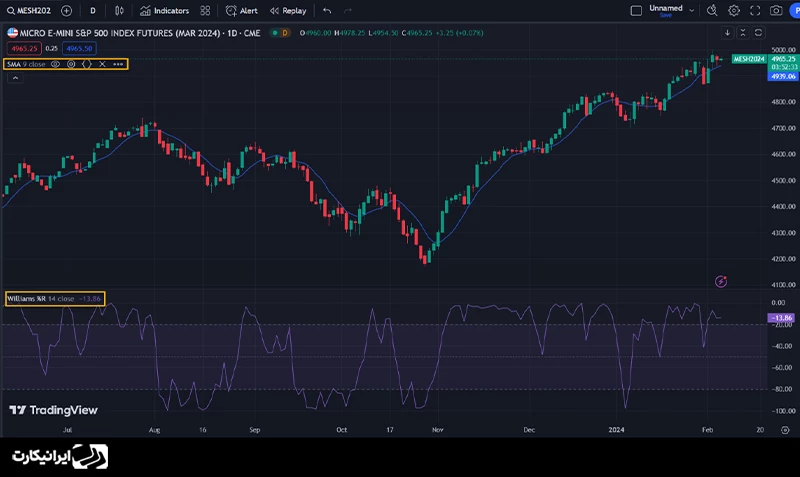Viewport: 800px width, 477px height.
Task: Open SMA more options three dots
Action: click(x=118, y=64)
